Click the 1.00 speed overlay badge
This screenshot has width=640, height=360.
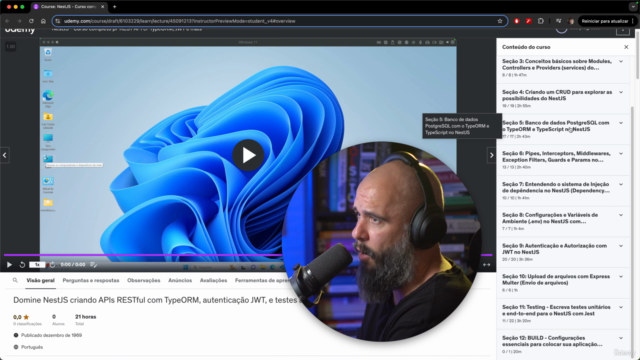11,47
